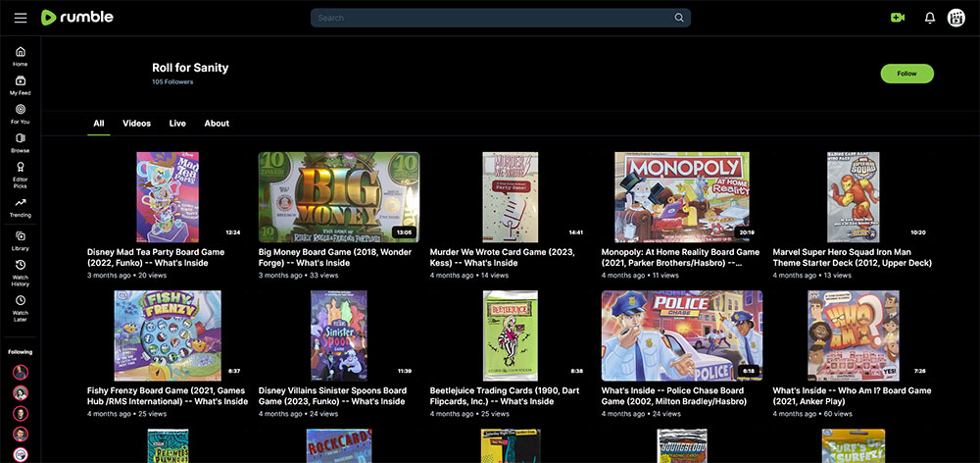Screen dimensions: 980x463
Task: Open the Big Money video thumbnail
Action: [x=339, y=197]
